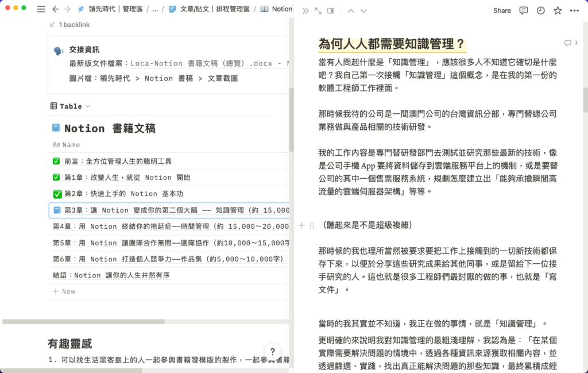Go forward with the right arrow
588x373 pixels.
[67, 9]
